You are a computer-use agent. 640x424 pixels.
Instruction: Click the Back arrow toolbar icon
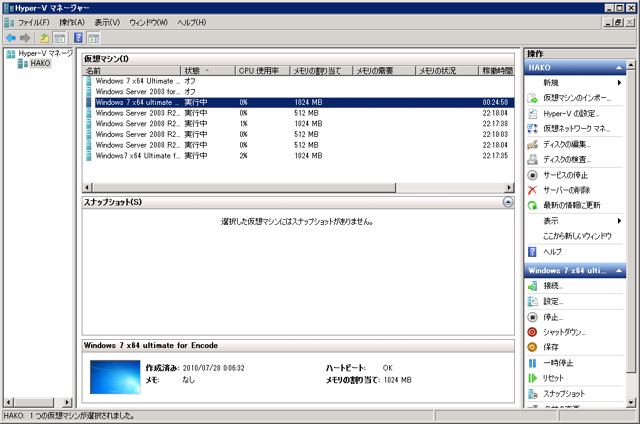pyautogui.click(x=11, y=38)
